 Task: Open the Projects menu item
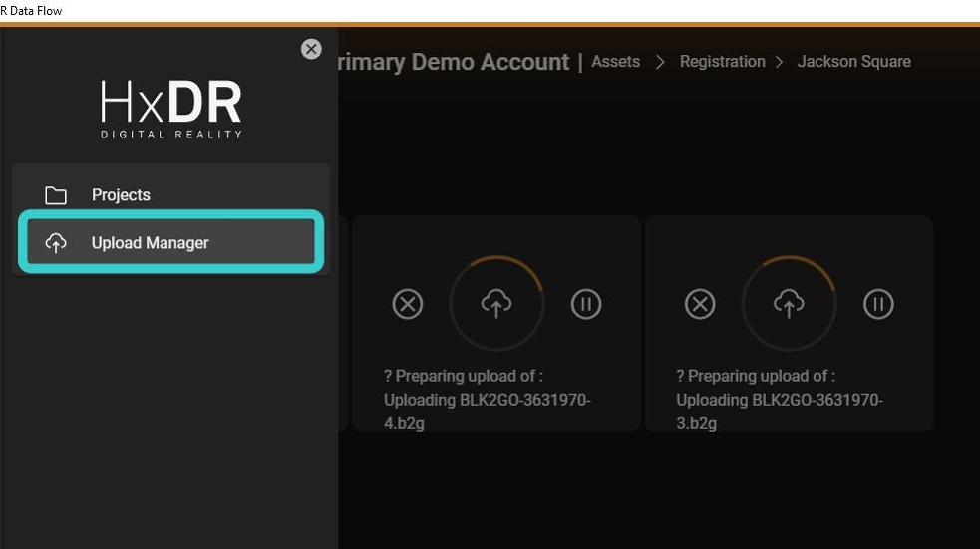(170, 195)
